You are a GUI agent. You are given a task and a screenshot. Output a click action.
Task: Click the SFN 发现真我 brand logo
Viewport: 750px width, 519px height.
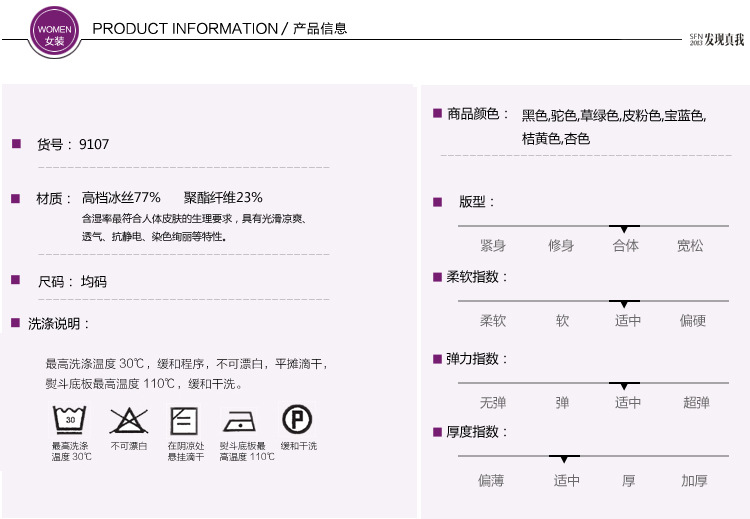pyautogui.click(x=716, y=40)
